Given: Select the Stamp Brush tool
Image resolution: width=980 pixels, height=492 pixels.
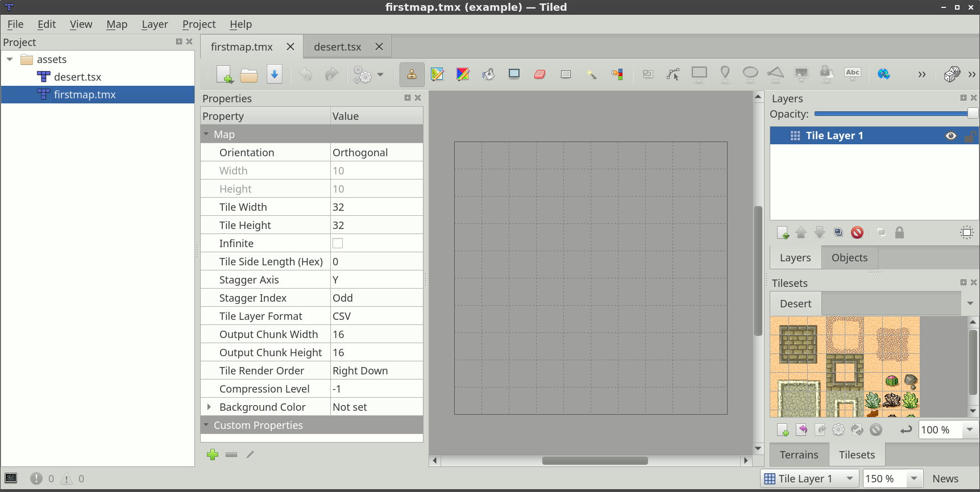Looking at the screenshot, I should point(412,74).
